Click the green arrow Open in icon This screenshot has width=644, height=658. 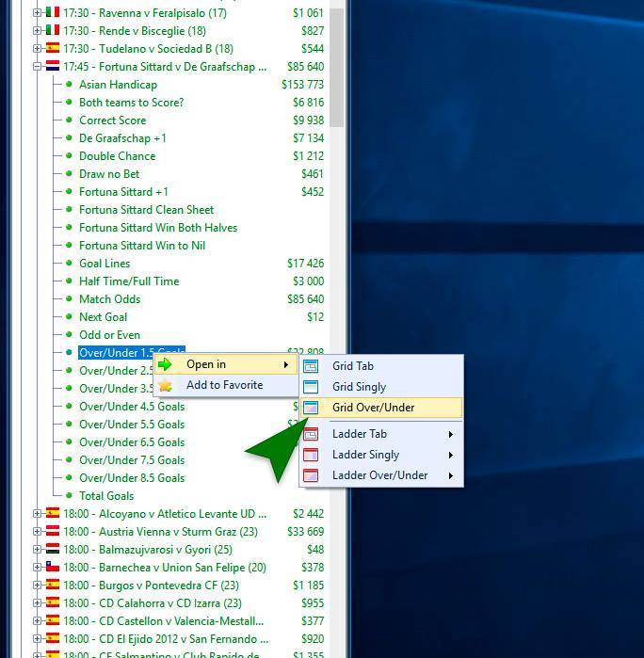point(165,364)
